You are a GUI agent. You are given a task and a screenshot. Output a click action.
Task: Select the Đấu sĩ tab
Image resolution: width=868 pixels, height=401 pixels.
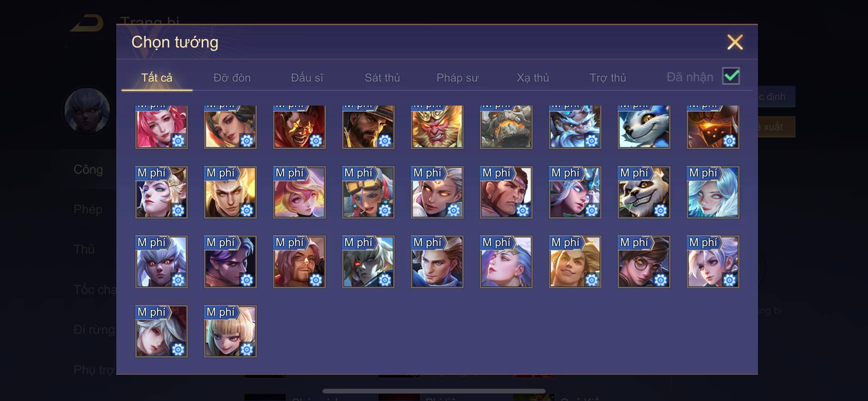click(307, 77)
